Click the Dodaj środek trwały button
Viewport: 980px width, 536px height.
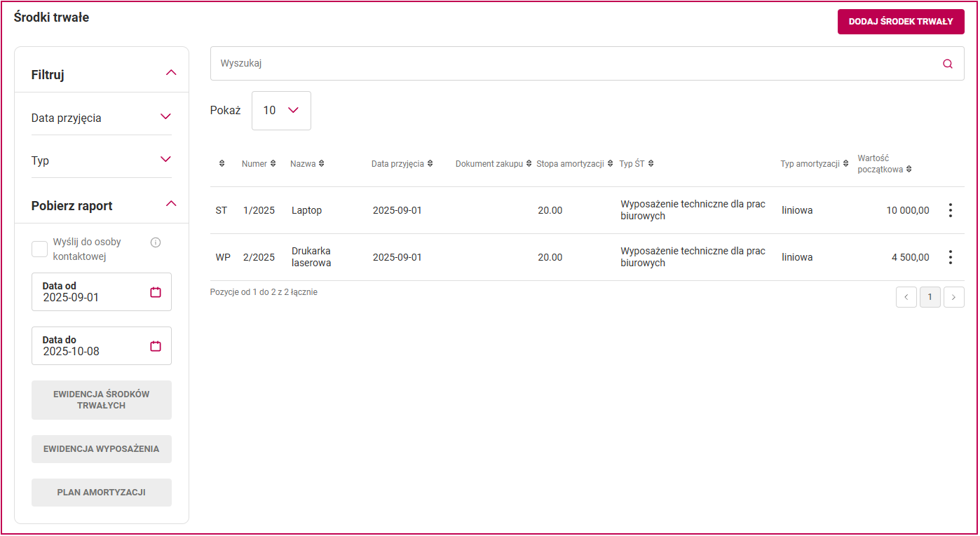901,22
